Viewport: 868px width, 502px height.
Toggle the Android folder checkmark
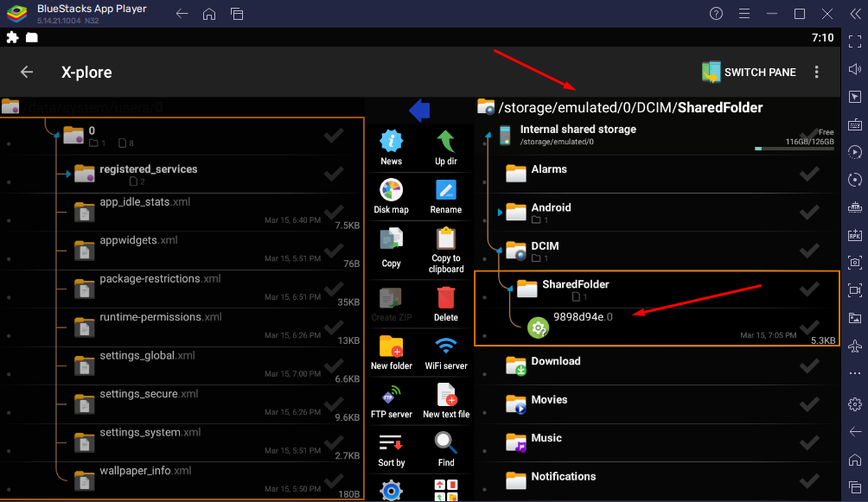pos(808,212)
